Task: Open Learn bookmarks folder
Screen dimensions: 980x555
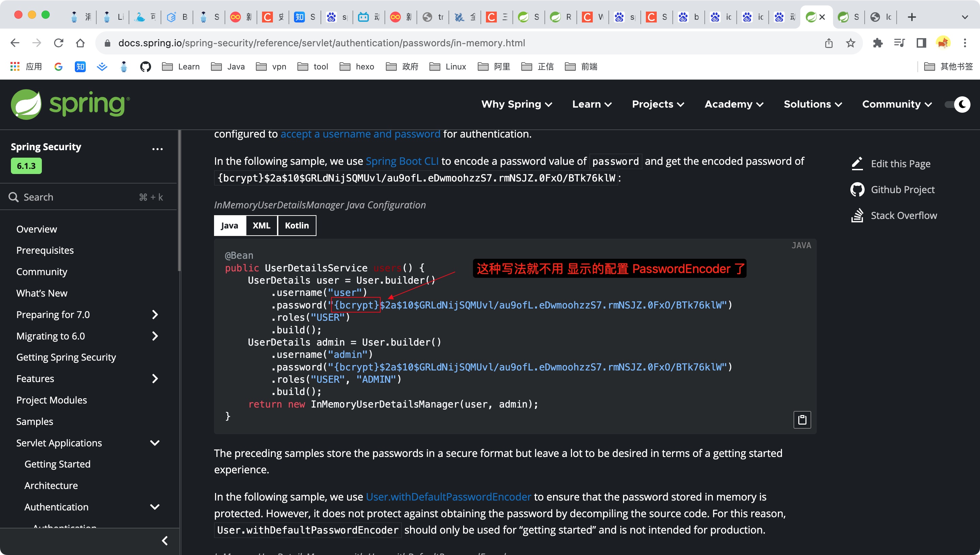Action: [181, 67]
